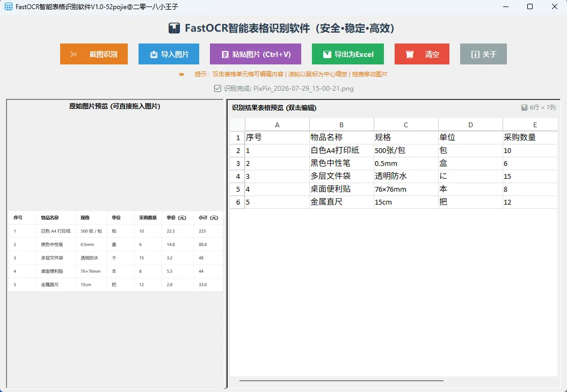Select quantity cell 10 in column E
This screenshot has width=567, height=392.
point(530,151)
